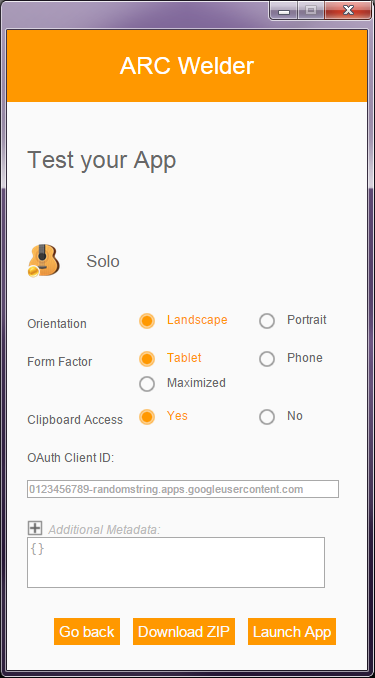Viewport: 375px width, 678px height.
Task: Expand Additional Metadata with the plus icon
Action: click(35, 528)
